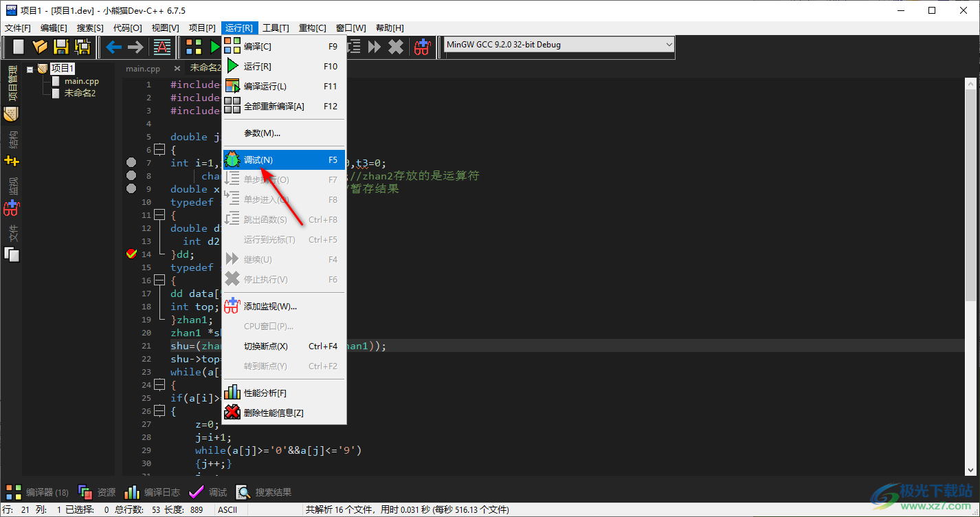Open the 重构[C] menu

[313, 28]
